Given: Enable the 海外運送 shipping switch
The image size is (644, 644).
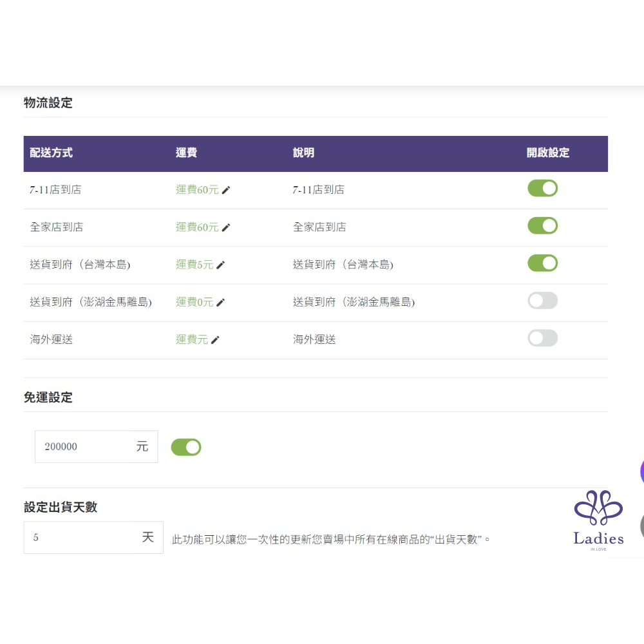Looking at the screenshot, I should pos(542,338).
